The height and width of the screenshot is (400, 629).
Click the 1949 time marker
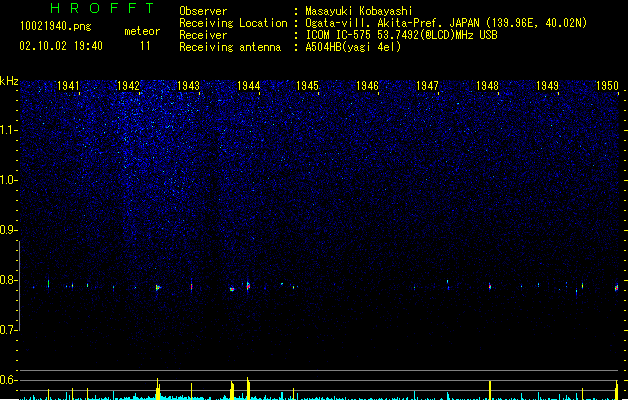click(x=547, y=86)
